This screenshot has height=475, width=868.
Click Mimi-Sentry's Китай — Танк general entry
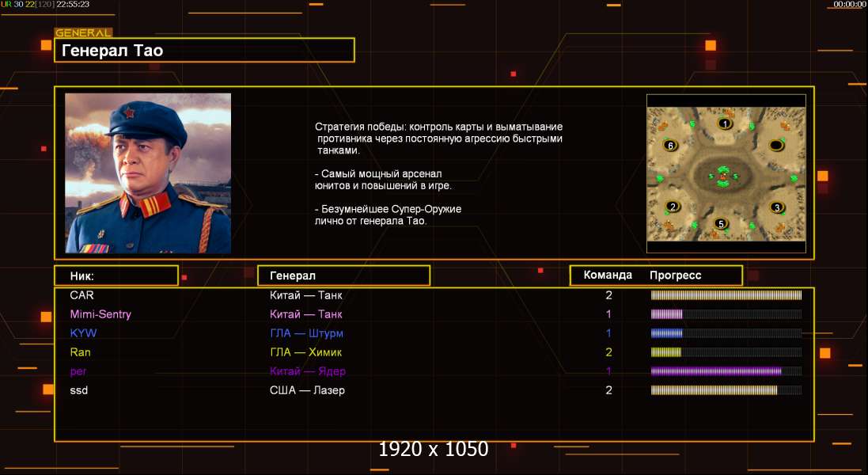click(306, 314)
